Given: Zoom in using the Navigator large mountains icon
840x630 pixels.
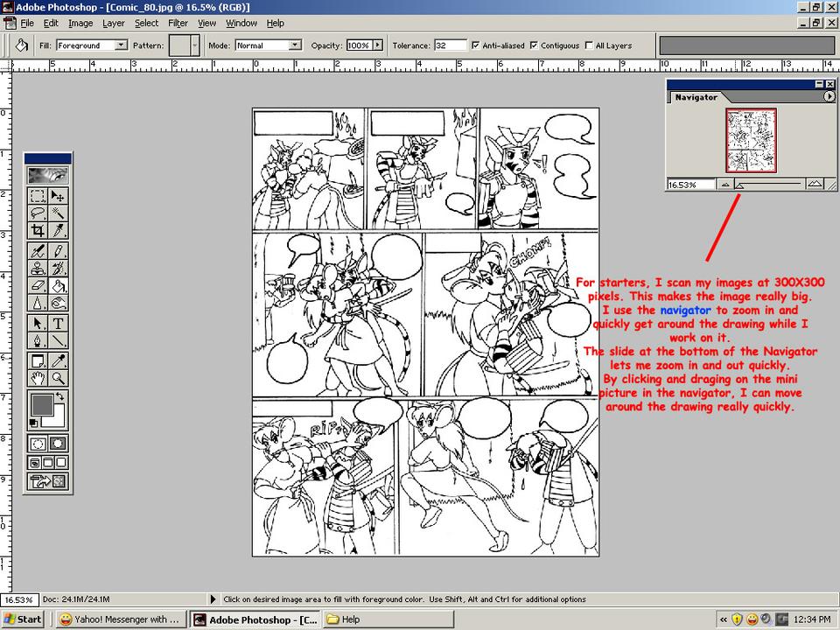Looking at the screenshot, I should 815,185.
